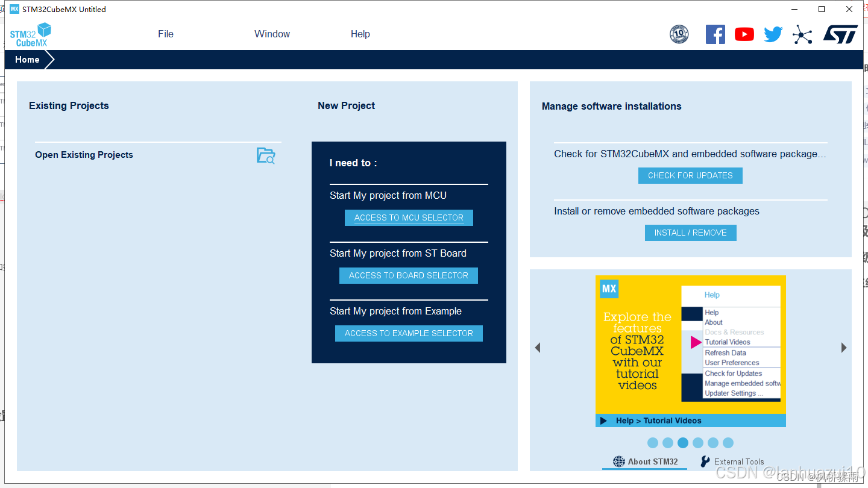Click CHECK FOR UPDATES button
This screenshot has height=488, width=868.
[690, 175]
